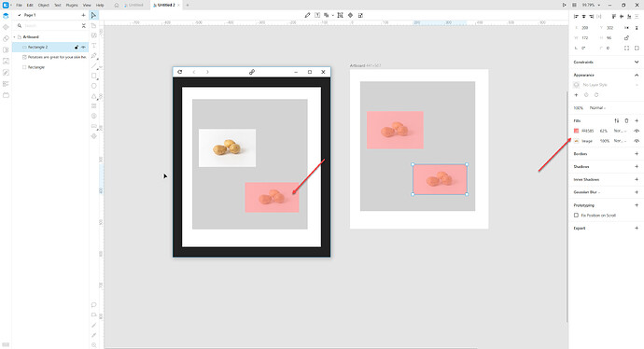Select the Move/Select arrow tool
The height and width of the screenshot is (349, 644).
pyautogui.click(x=93, y=15)
